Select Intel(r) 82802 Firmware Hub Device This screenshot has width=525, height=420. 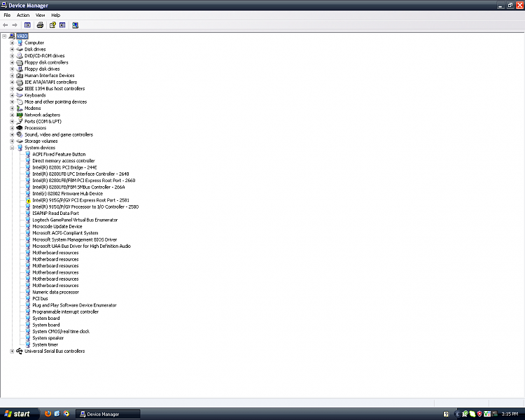68,194
